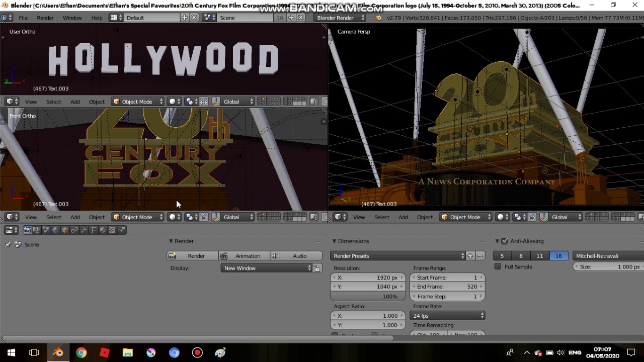Open the Scene properties tab icon

pyautogui.click(x=46, y=230)
